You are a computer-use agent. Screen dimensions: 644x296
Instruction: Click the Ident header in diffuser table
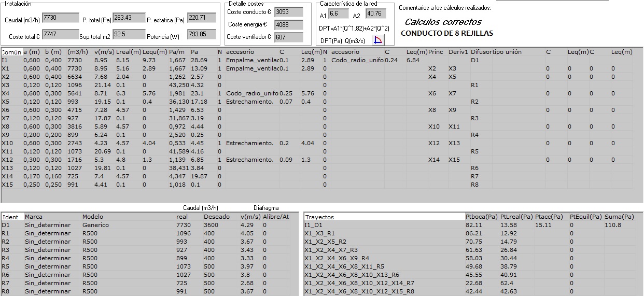11,217
